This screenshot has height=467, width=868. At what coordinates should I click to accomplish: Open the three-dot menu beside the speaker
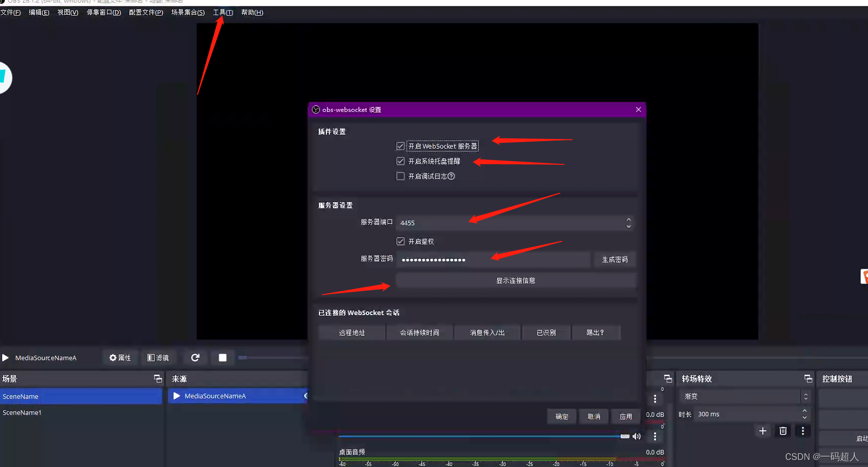tap(655, 436)
